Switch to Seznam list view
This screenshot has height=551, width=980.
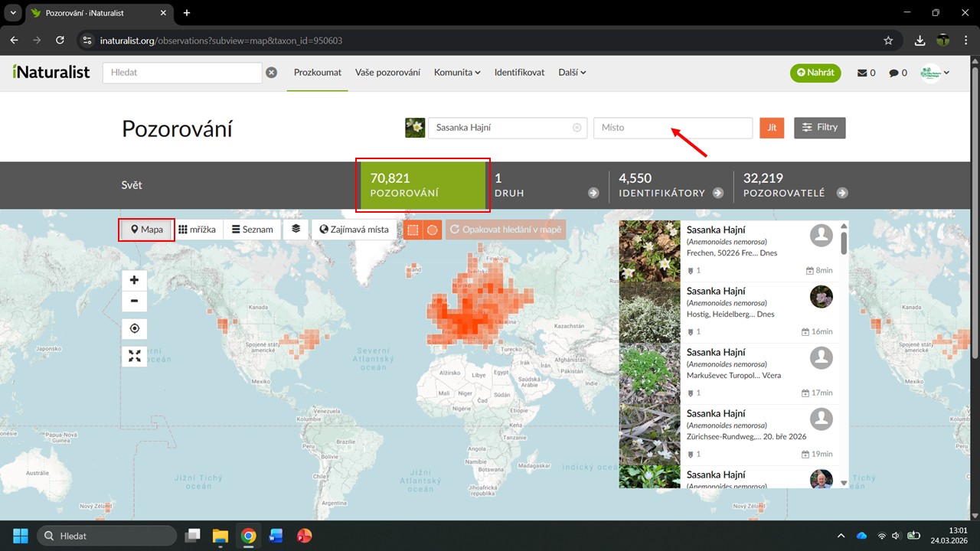(253, 230)
